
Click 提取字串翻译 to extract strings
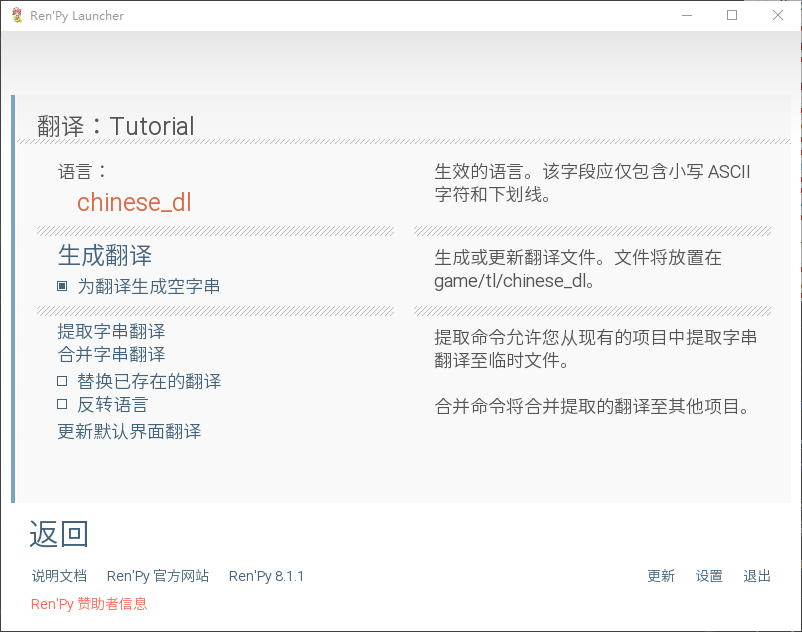tap(111, 331)
